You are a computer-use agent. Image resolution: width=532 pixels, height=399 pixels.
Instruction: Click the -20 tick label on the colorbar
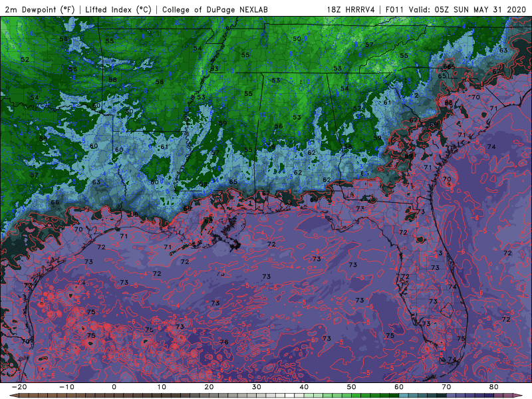pyautogui.click(x=19, y=387)
